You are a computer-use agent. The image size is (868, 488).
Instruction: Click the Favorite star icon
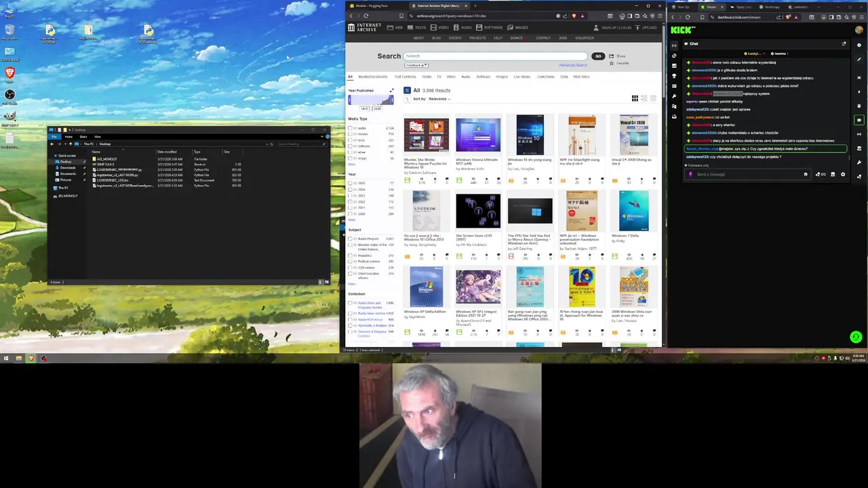[611, 63]
